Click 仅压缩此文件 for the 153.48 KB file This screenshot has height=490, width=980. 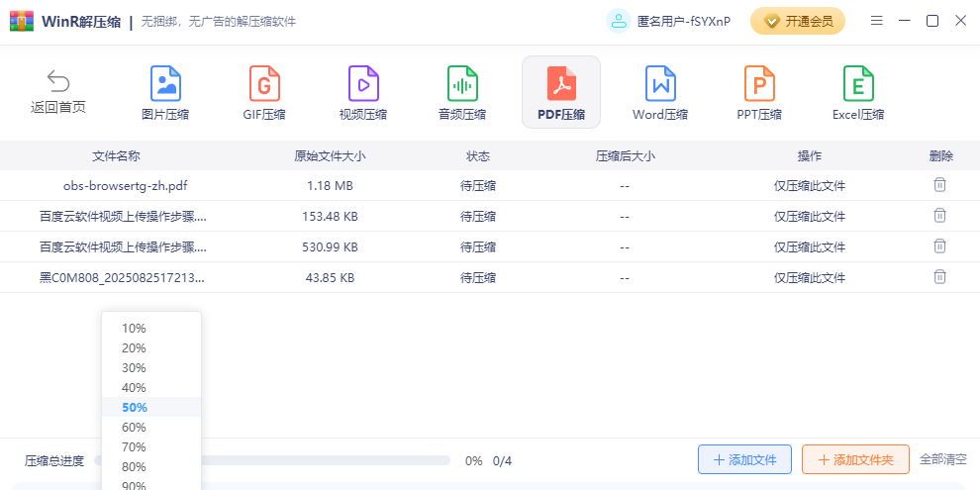810,216
